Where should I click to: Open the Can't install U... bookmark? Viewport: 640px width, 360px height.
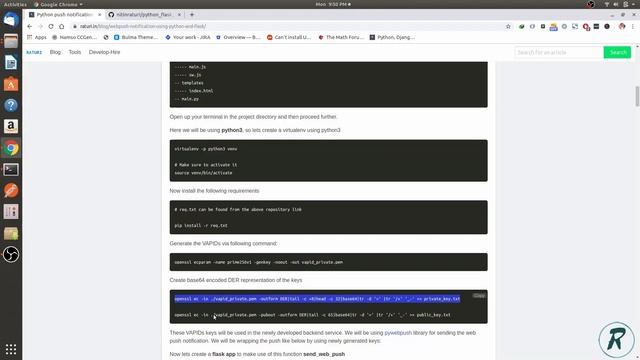click(289, 37)
